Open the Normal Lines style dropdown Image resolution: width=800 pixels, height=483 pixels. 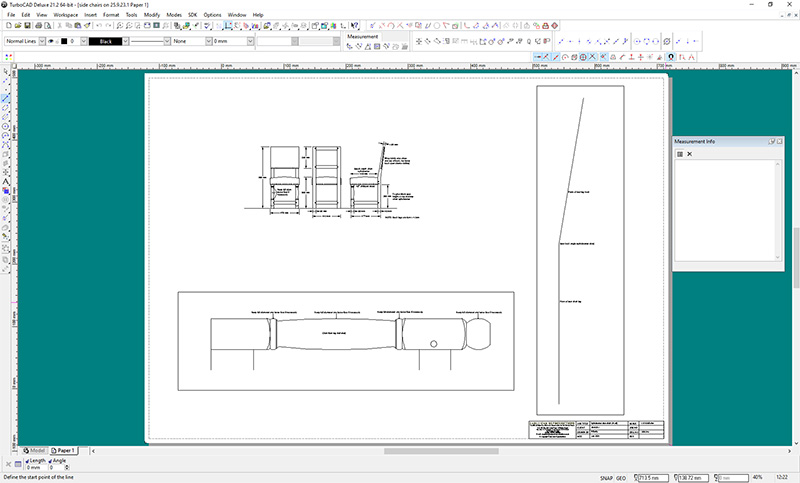point(42,42)
